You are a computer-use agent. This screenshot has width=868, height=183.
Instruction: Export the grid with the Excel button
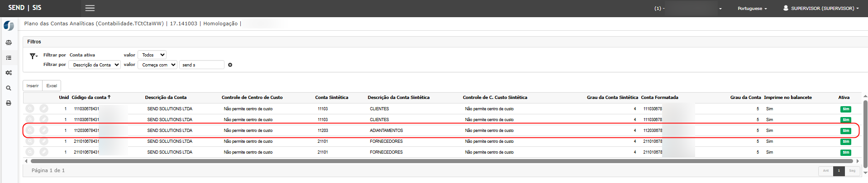[x=52, y=86]
